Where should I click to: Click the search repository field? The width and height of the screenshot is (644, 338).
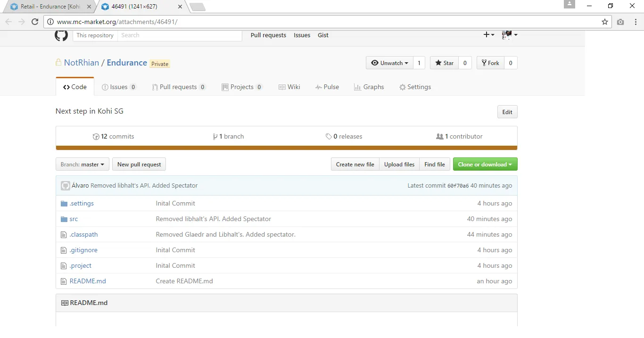pos(179,35)
